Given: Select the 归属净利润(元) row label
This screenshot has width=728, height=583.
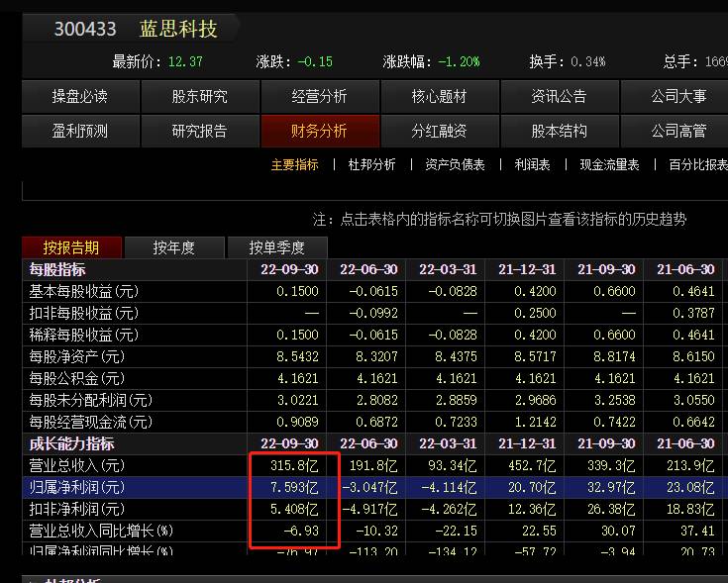Looking at the screenshot, I should [77, 487].
